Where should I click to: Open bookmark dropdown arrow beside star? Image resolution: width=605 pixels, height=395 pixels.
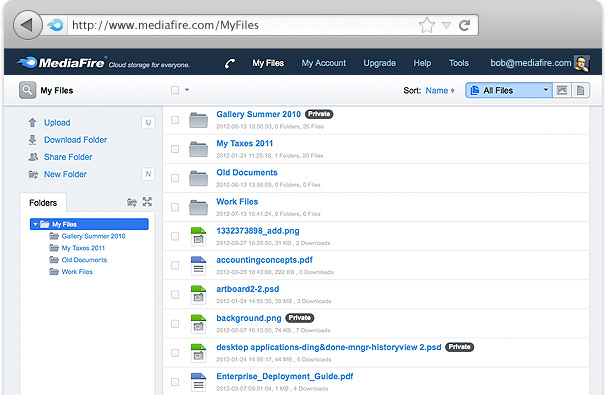click(x=446, y=25)
